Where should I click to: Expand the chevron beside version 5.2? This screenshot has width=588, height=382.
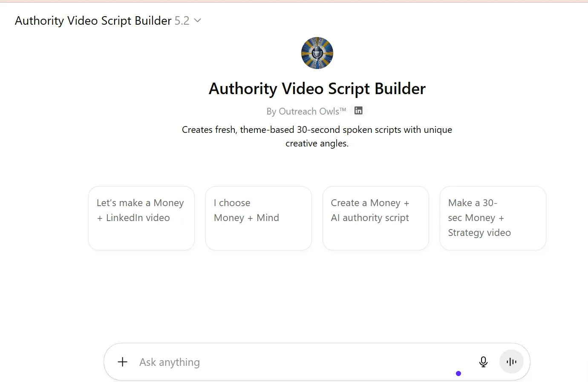point(197,20)
